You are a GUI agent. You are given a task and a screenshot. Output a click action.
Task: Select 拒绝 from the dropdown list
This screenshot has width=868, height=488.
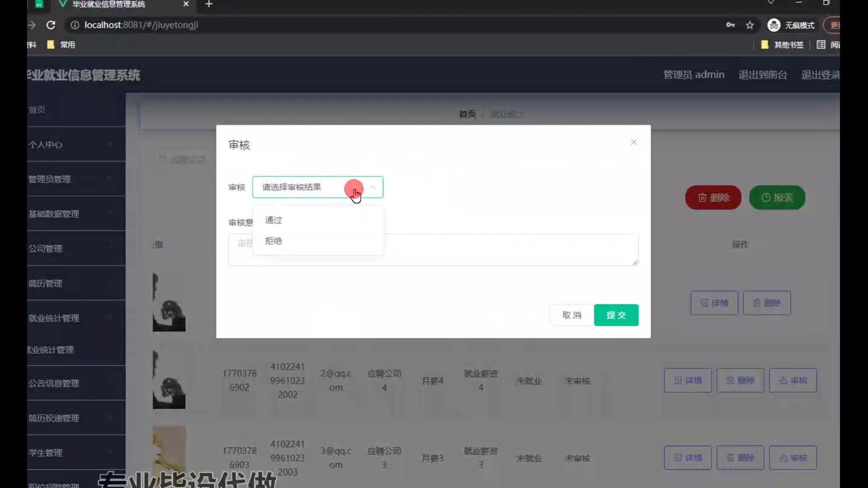274,241
